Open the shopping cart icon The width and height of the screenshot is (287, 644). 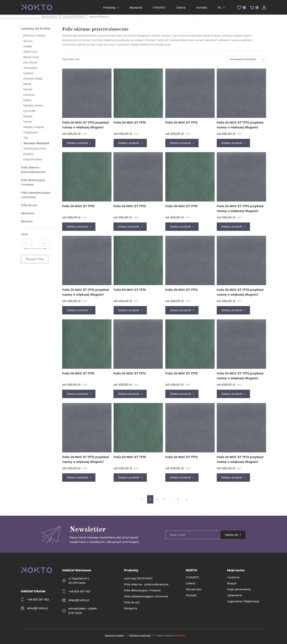click(x=252, y=8)
